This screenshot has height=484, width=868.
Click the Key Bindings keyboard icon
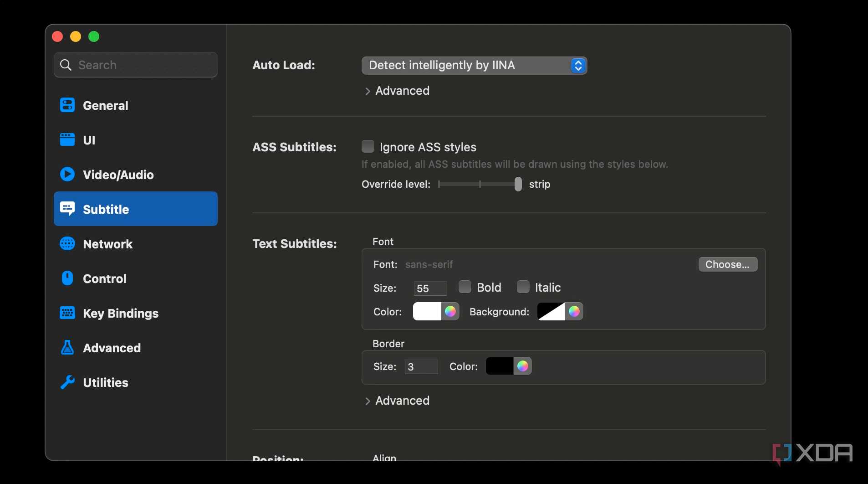(67, 313)
